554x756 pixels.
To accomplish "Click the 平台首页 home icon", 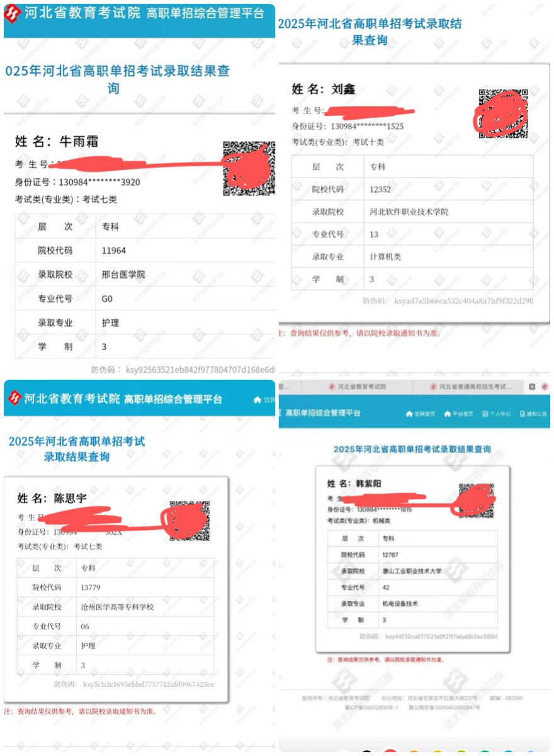I will point(448,414).
